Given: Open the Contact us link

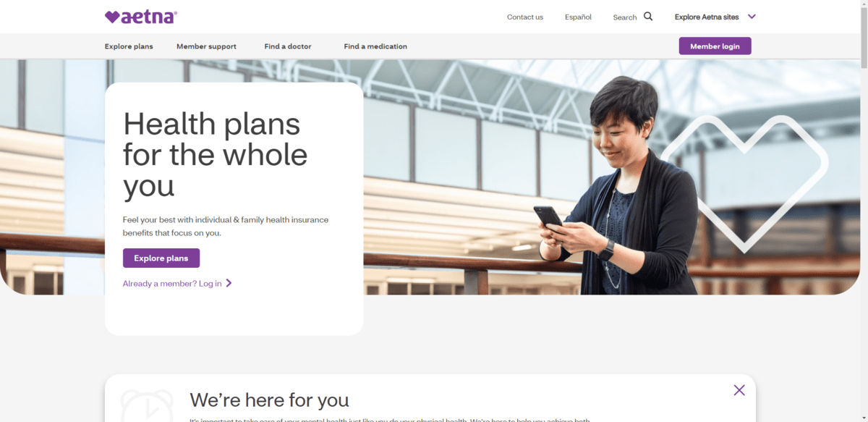Looking at the screenshot, I should pyautogui.click(x=525, y=17).
